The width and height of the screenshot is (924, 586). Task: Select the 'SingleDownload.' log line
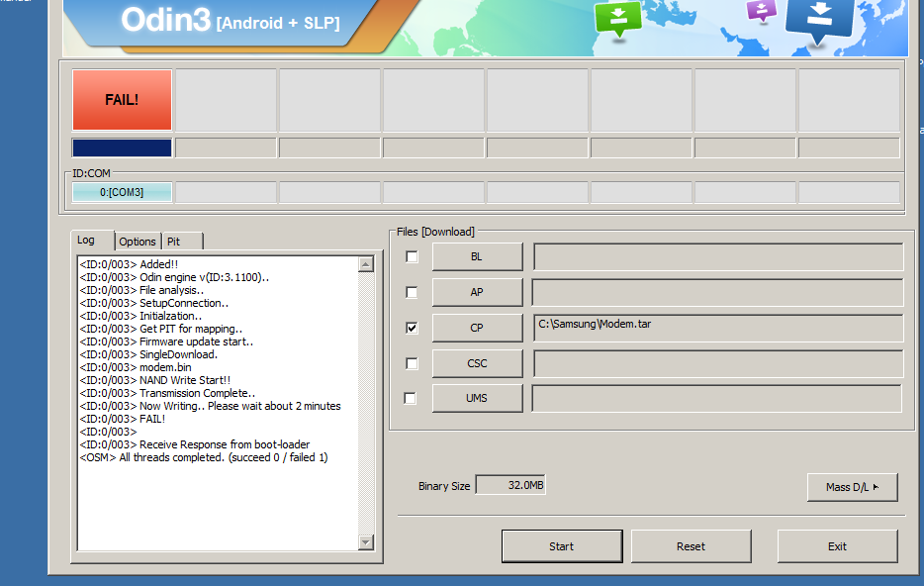pos(148,355)
